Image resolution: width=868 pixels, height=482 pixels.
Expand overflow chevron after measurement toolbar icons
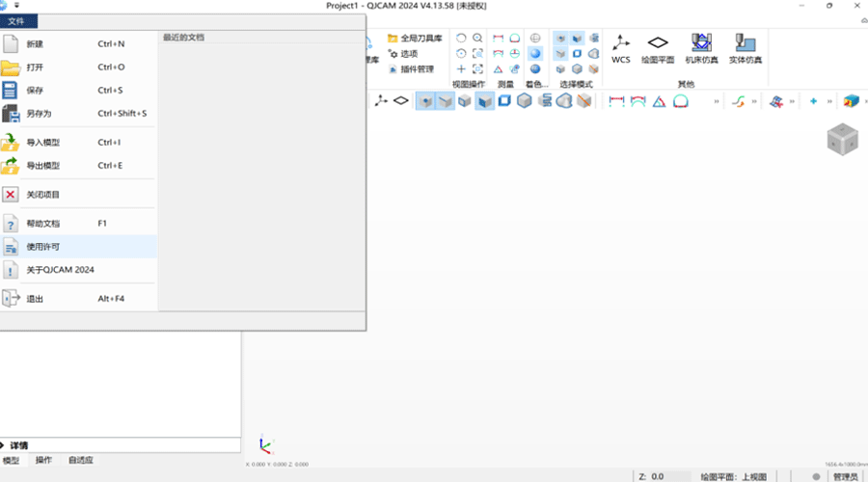(716, 101)
